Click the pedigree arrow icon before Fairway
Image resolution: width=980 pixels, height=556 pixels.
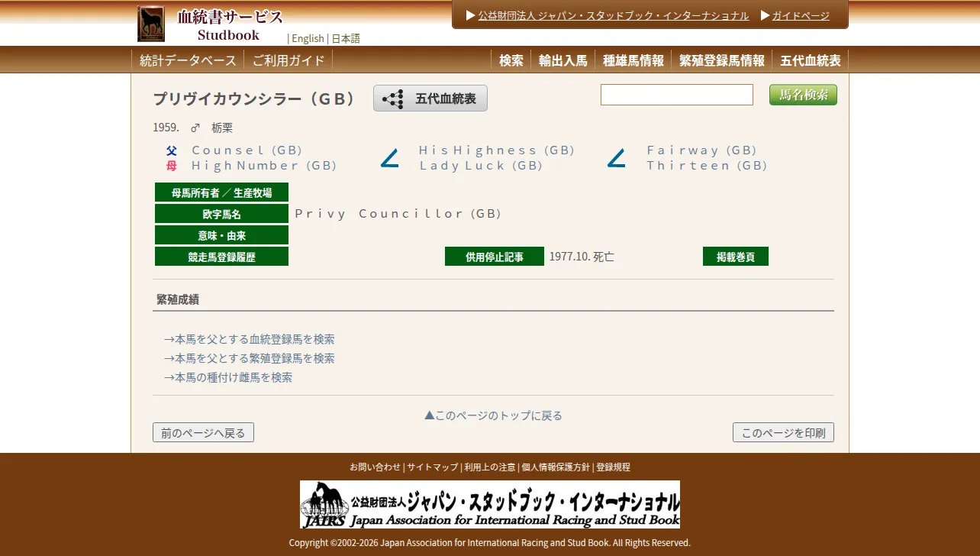pyautogui.click(x=617, y=158)
